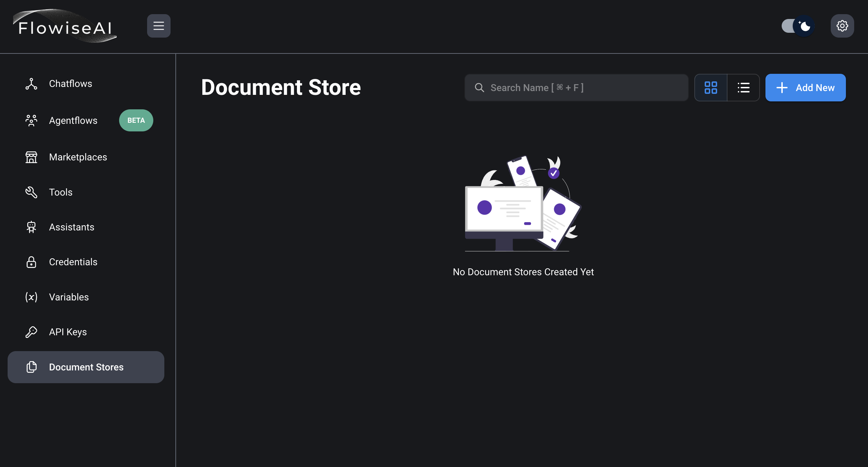Click the Chatflows hierarchy icon
This screenshot has width=868, height=467.
[x=31, y=84]
